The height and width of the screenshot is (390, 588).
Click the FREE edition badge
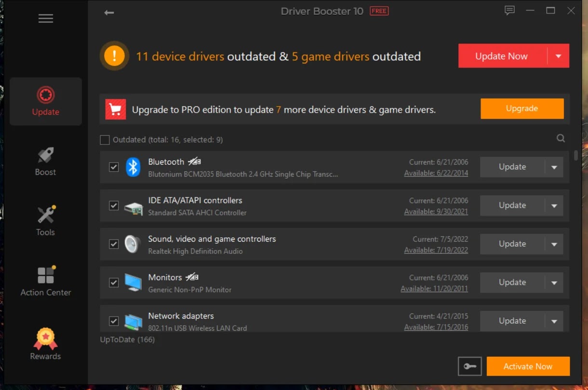pyautogui.click(x=379, y=11)
